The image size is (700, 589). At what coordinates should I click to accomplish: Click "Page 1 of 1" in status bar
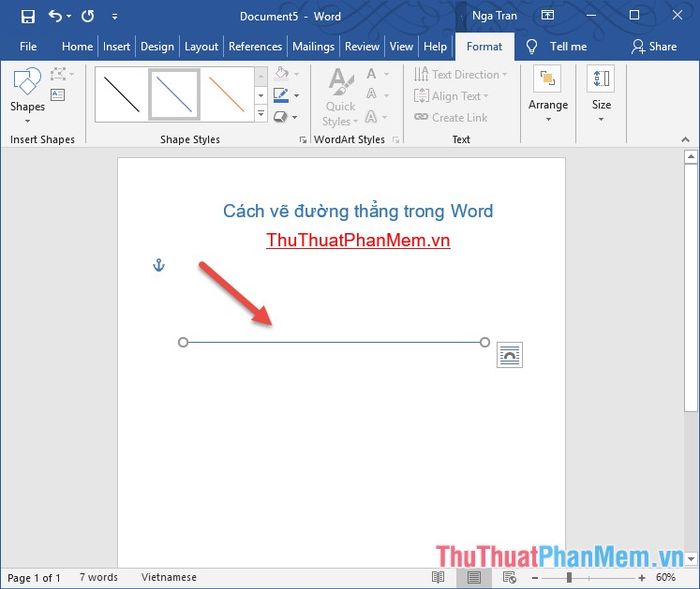pyautogui.click(x=33, y=578)
